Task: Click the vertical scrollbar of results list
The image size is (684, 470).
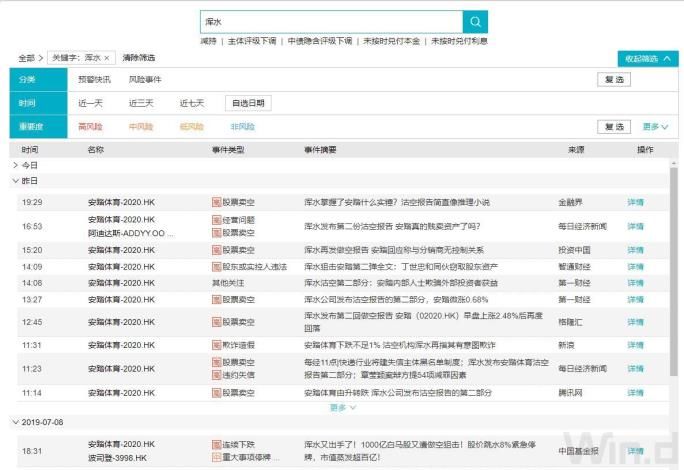Action: coord(674,271)
